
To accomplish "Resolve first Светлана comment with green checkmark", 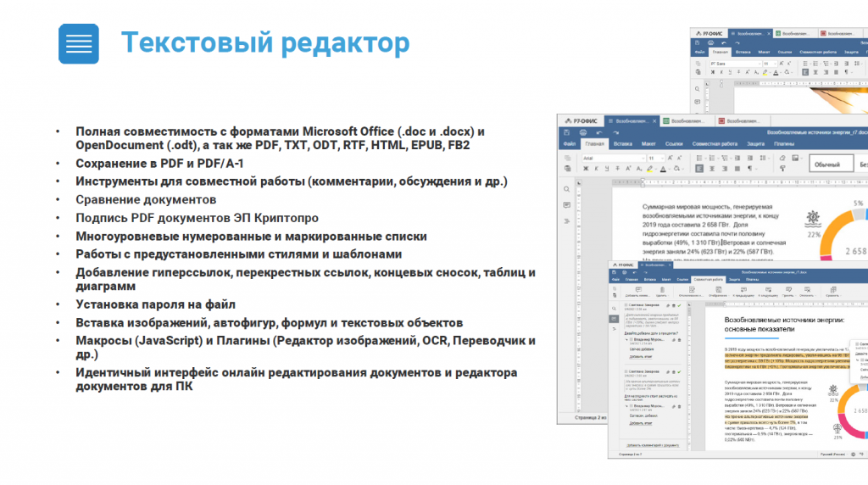I will (x=679, y=305).
